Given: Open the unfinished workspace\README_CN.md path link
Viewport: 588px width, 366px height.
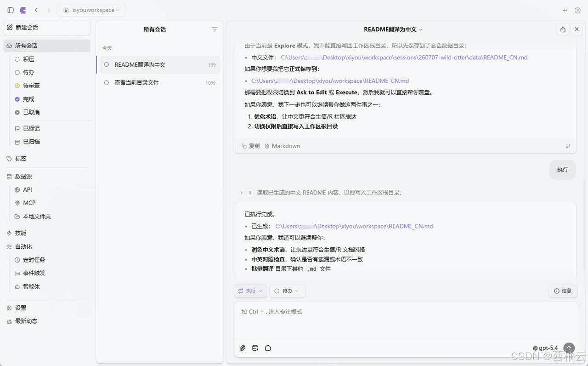Looking at the screenshot, I should [x=330, y=81].
